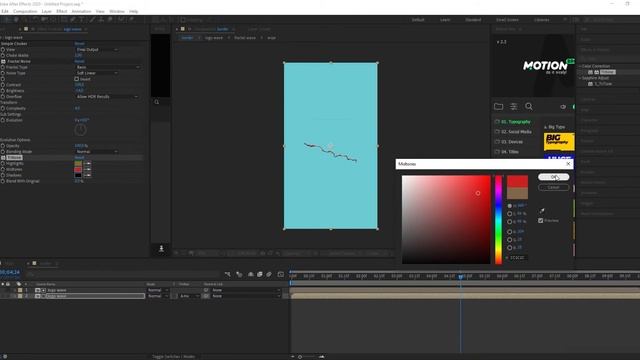Toggle the Tritone effect fx switch
The height and width of the screenshot is (360, 640).
[3, 158]
